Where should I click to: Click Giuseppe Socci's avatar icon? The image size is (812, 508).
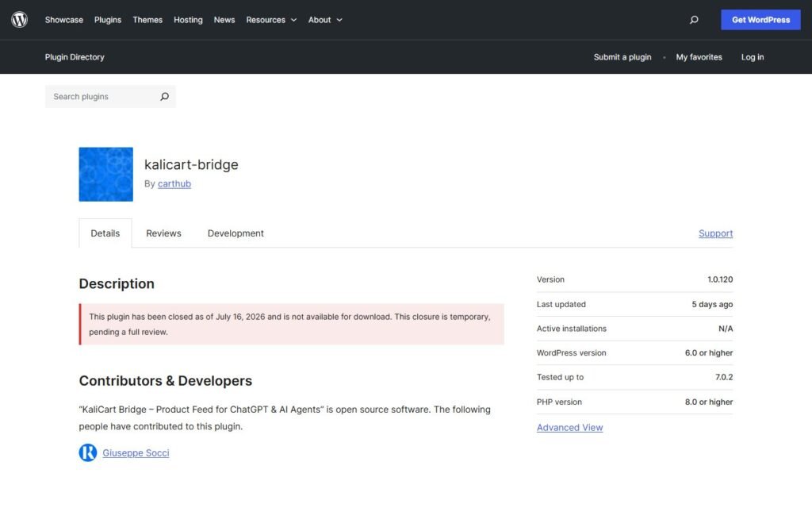88,452
